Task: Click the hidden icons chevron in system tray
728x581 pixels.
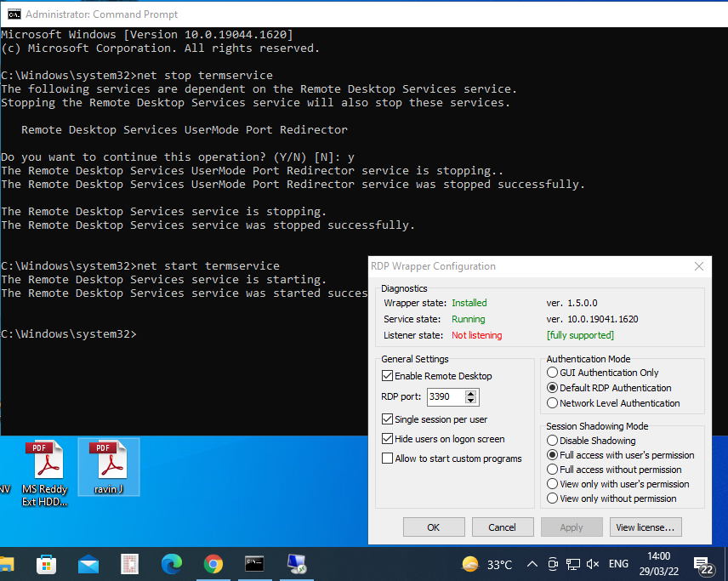Action: point(532,564)
